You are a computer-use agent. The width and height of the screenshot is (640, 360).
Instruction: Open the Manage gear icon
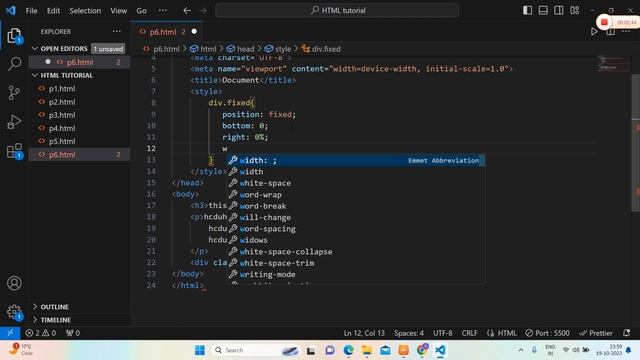(14, 312)
